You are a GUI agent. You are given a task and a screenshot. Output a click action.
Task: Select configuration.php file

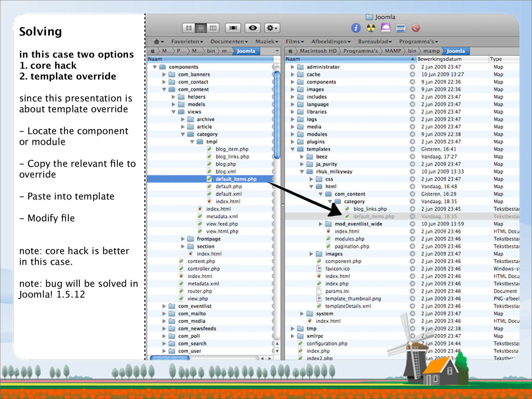pyautogui.click(x=327, y=343)
